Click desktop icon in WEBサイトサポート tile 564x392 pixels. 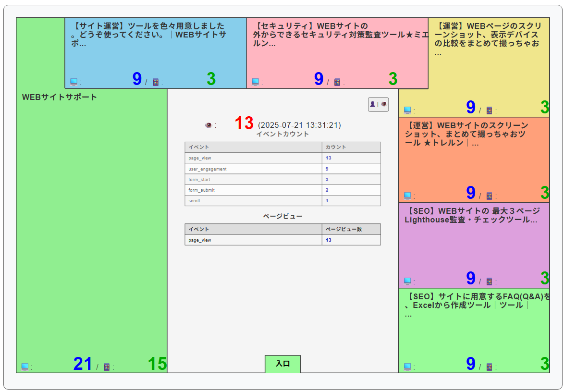[25, 367]
